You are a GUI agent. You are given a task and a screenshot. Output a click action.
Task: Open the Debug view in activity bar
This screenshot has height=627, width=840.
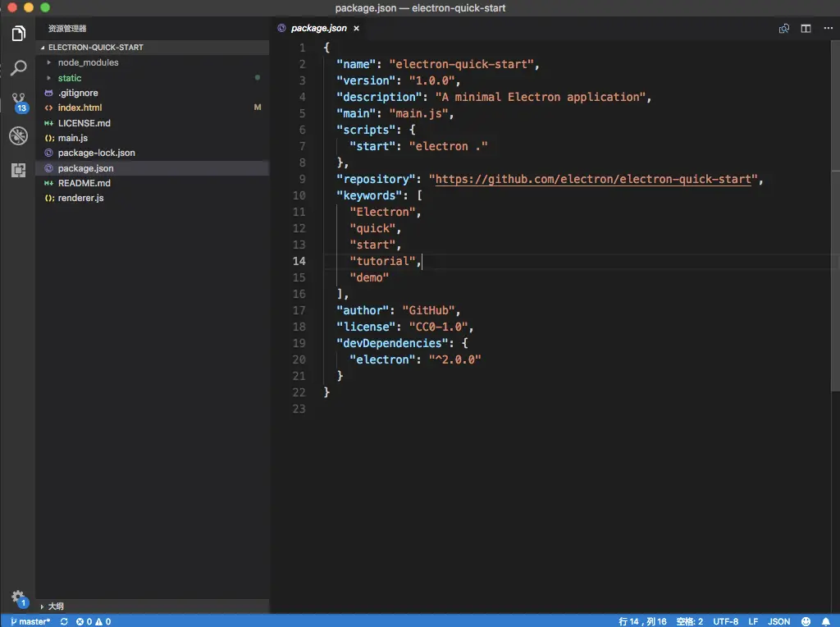tap(18, 136)
